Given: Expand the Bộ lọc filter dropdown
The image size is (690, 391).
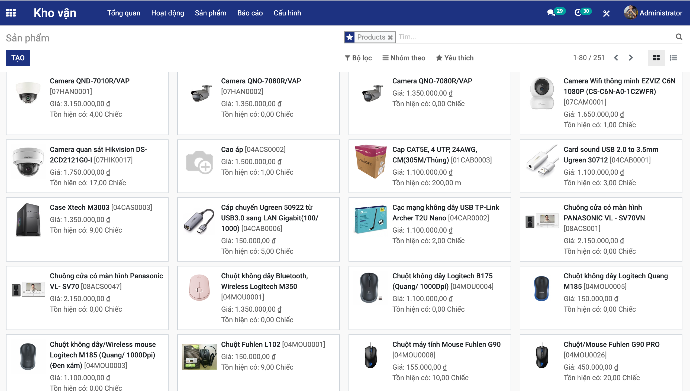Looking at the screenshot, I should [359, 58].
